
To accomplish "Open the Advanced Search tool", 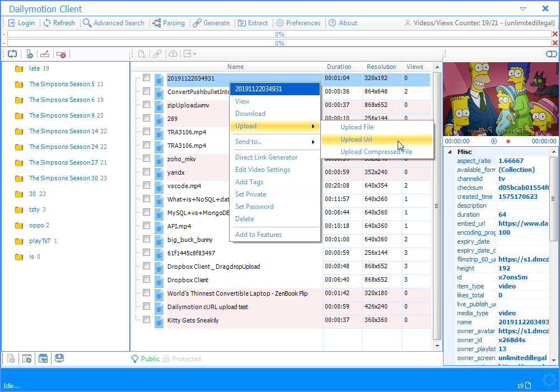I will pos(114,23).
